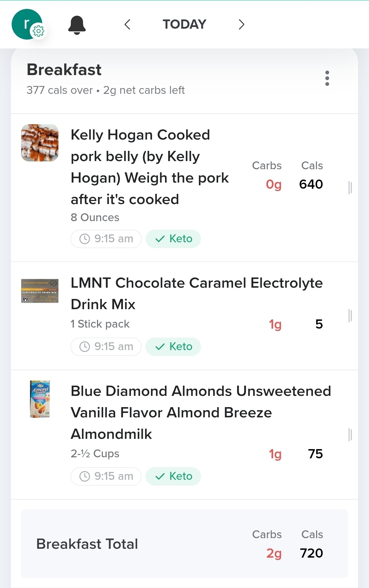Viewport: 369px width, 588px height.
Task: Grab the Almondmilk reorder handle
Action: [x=350, y=435]
